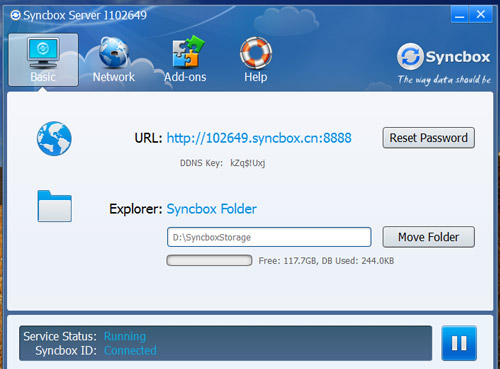Open the Help tab

click(256, 60)
